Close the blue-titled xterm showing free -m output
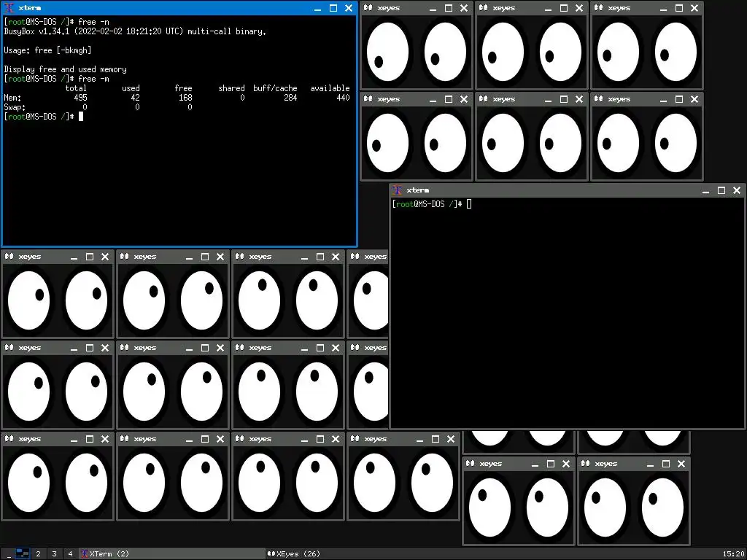The height and width of the screenshot is (560, 747). pos(349,8)
